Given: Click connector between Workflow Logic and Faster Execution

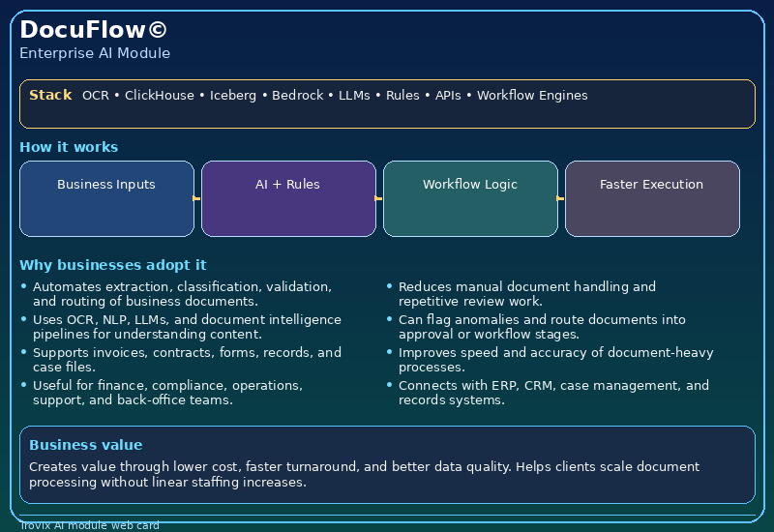Looking at the screenshot, I should coord(561,198).
